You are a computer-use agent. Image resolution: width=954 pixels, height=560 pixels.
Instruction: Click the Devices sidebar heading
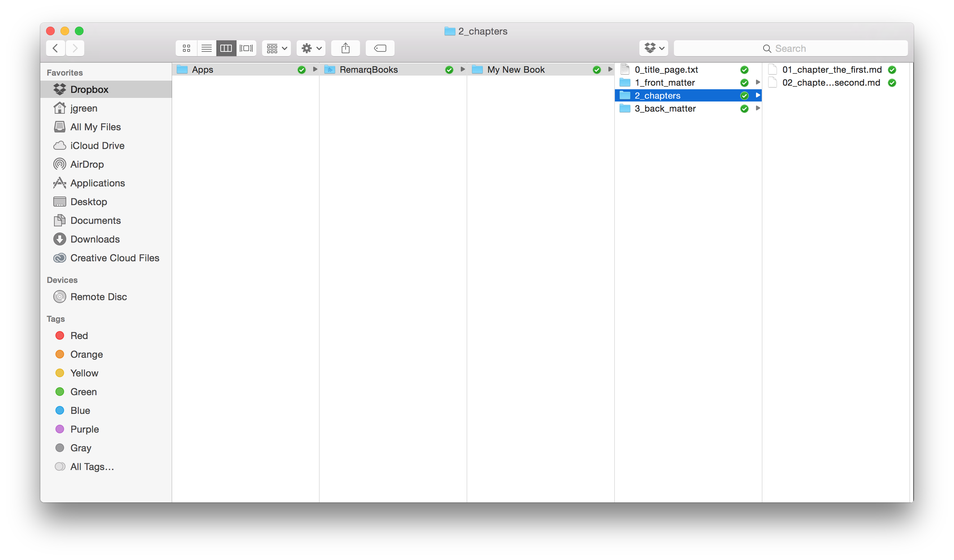62,280
